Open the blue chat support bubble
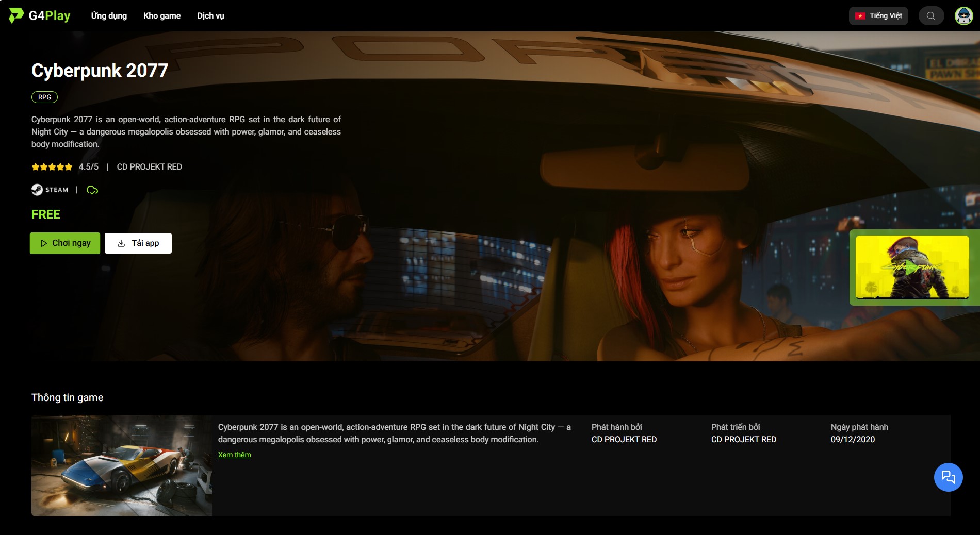980x535 pixels. click(x=948, y=477)
